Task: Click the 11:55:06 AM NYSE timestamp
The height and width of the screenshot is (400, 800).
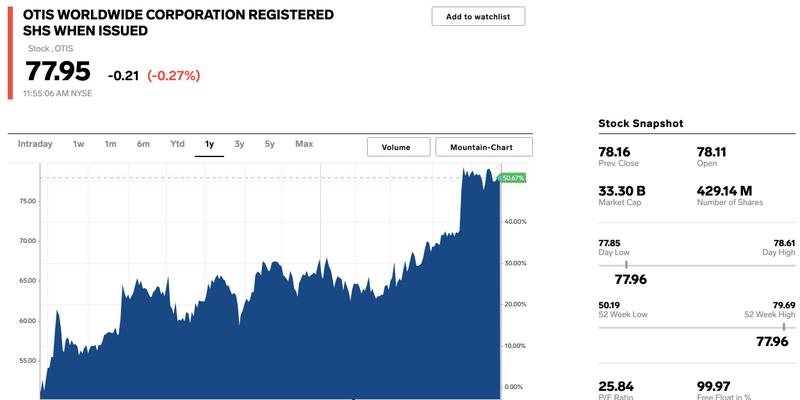Action: tap(58, 94)
